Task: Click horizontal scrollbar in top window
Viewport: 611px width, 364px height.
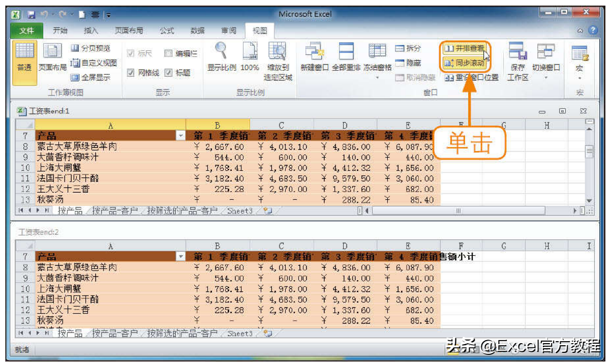Action: tap(458, 210)
